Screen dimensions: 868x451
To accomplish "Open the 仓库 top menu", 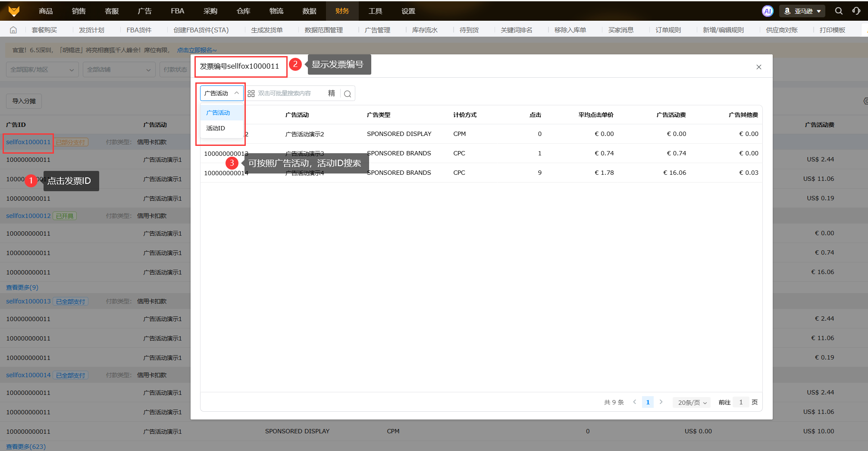I will [243, 11].
